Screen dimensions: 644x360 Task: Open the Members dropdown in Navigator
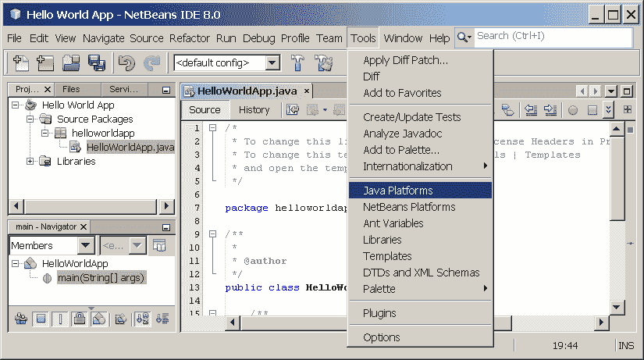click(x=86, y=245)
